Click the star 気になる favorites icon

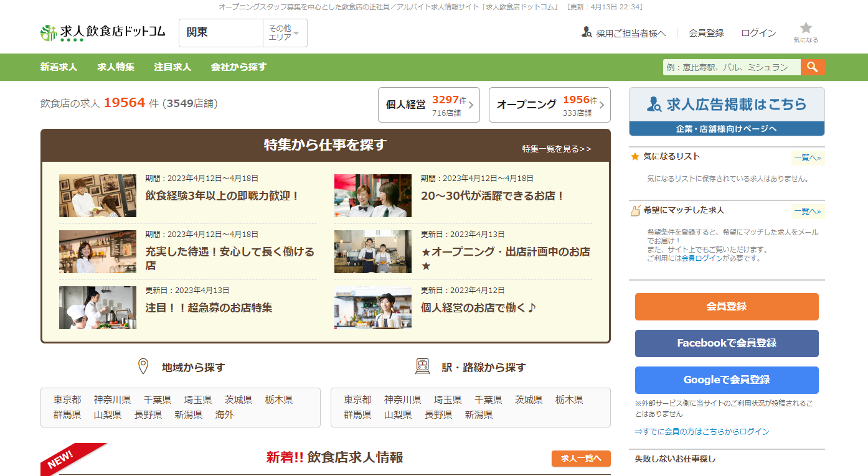tap(806, 28)
